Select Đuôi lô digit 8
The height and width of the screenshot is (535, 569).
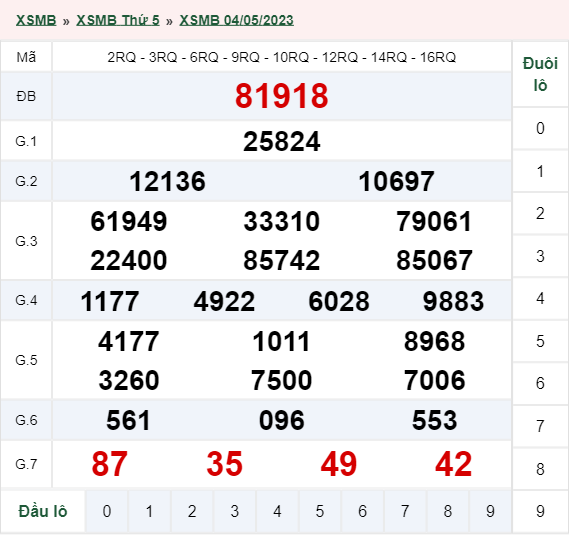(x=540, y=469)
